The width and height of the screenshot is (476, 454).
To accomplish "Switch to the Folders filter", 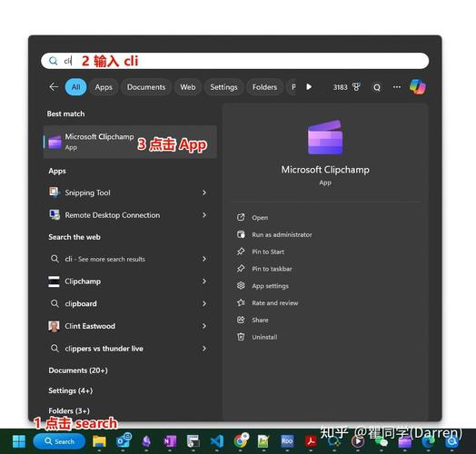I will 264,87.
